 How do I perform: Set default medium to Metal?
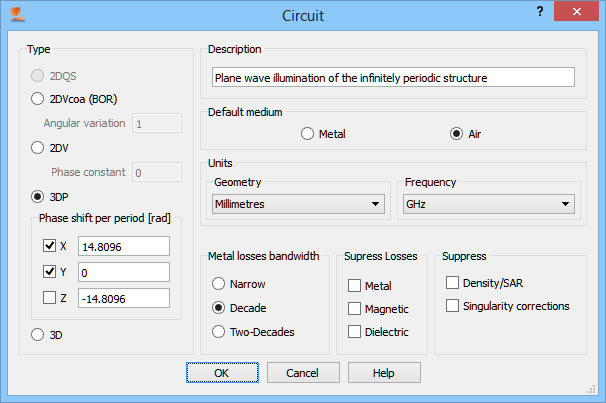pyautogui.click(x=308, y=134)
